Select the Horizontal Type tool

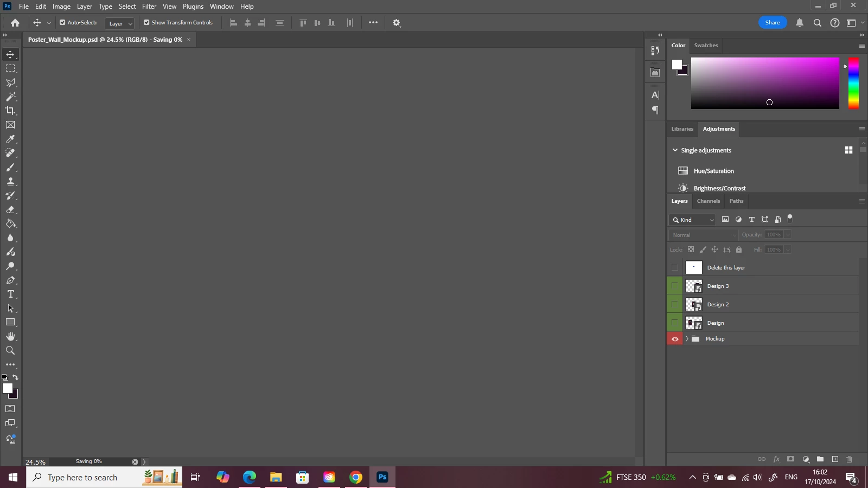click(x=10, y=294)
